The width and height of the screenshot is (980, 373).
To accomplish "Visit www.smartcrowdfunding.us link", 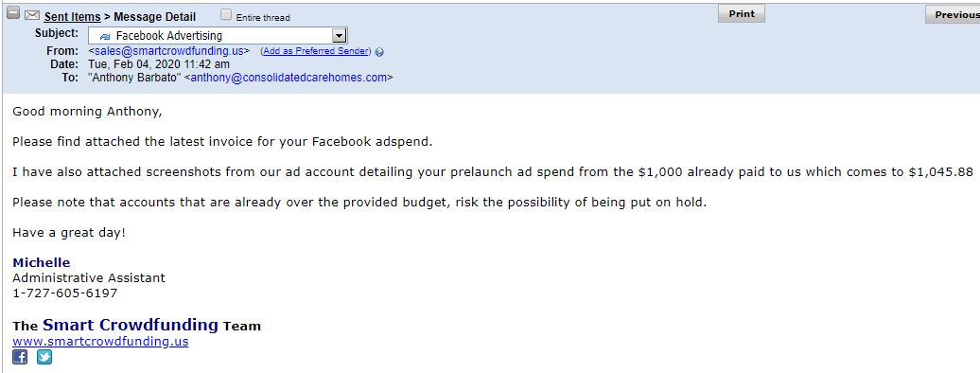I will [100, 342].
